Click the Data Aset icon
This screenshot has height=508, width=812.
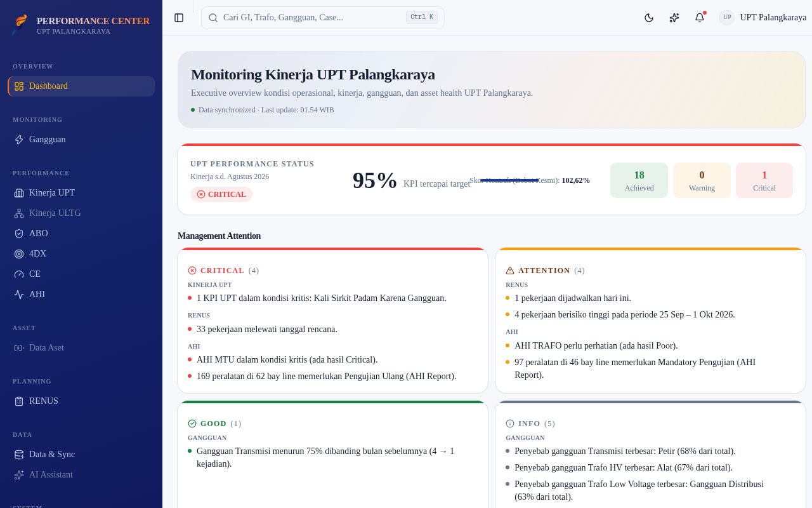19,348
